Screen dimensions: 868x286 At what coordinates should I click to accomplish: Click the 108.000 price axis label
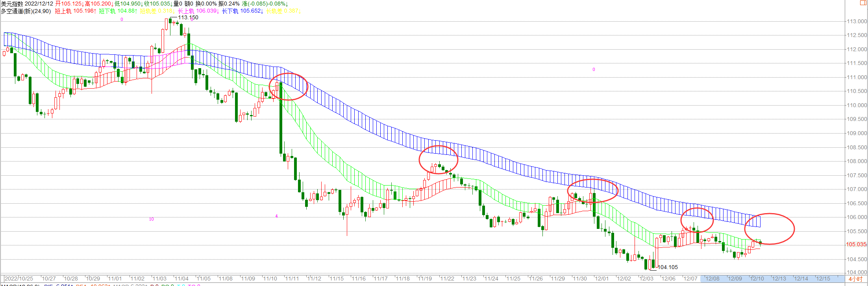(857, 161)
